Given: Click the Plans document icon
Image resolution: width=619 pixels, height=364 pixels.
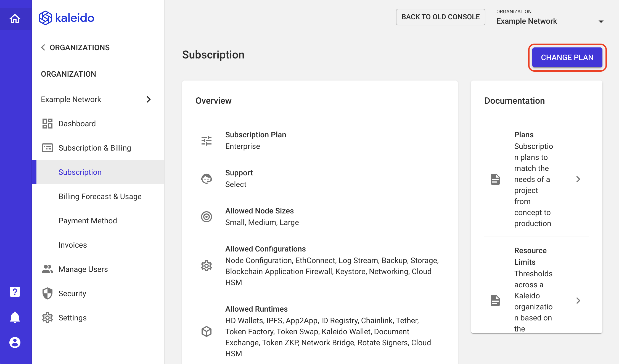Looking at the screenshot, I should [x=495, y=179].
